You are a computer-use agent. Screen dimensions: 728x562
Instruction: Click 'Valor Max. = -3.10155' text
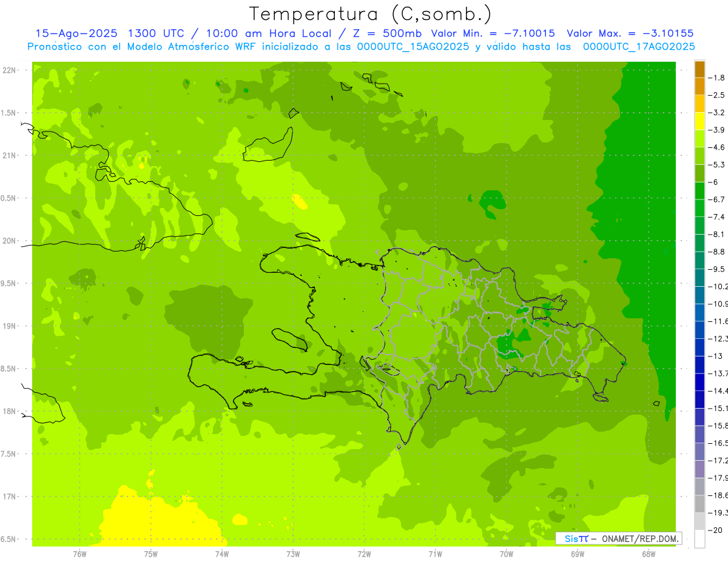tap(630, 34)
